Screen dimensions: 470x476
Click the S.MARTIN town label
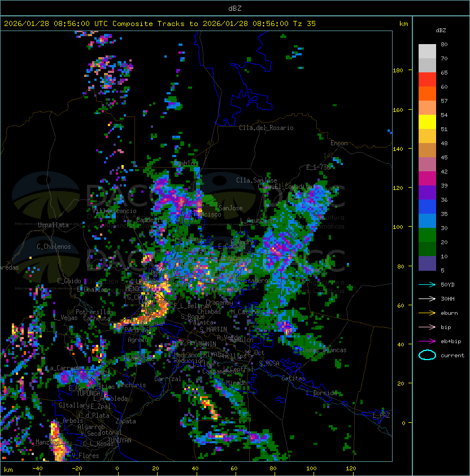click(x=213, y=330)
